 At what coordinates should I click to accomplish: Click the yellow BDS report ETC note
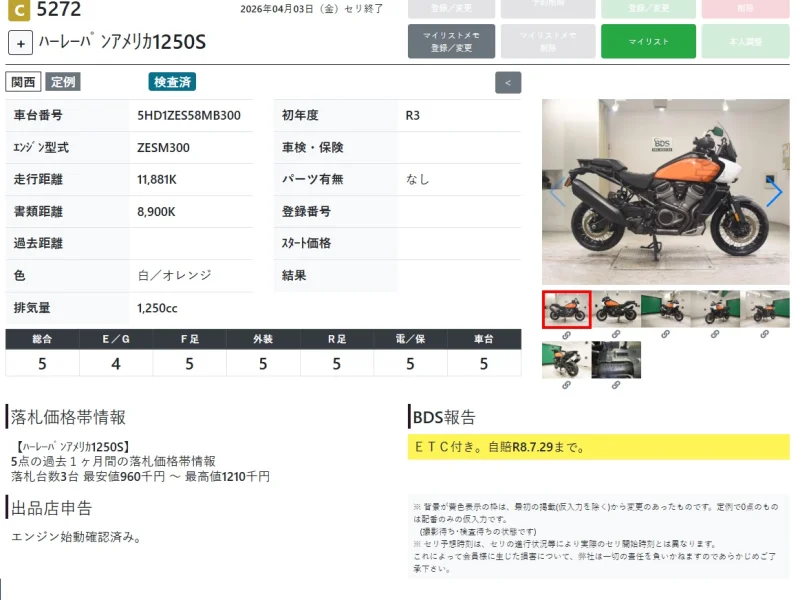point(598,447)
